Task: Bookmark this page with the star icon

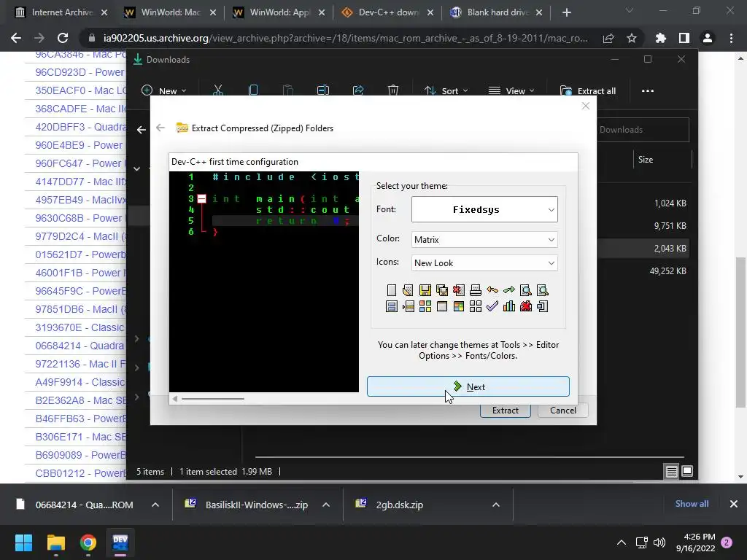Action: pos(632,38)
